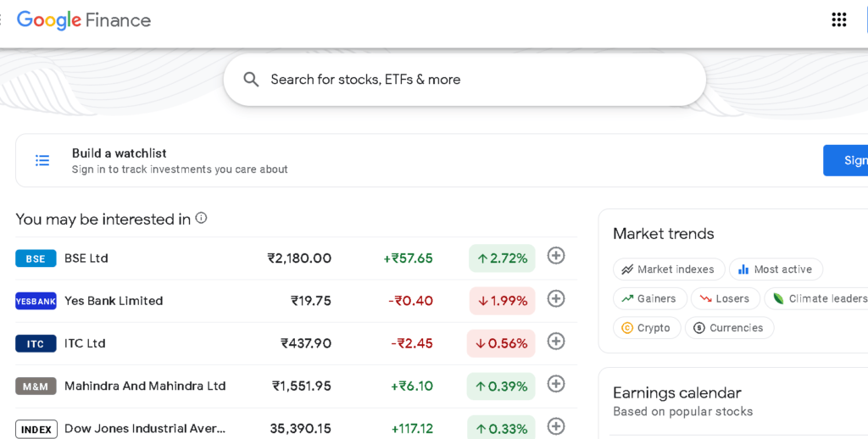Click the Build a watchlist heading
The height and width of the screenshot is (439, 868).
point(119,153)
